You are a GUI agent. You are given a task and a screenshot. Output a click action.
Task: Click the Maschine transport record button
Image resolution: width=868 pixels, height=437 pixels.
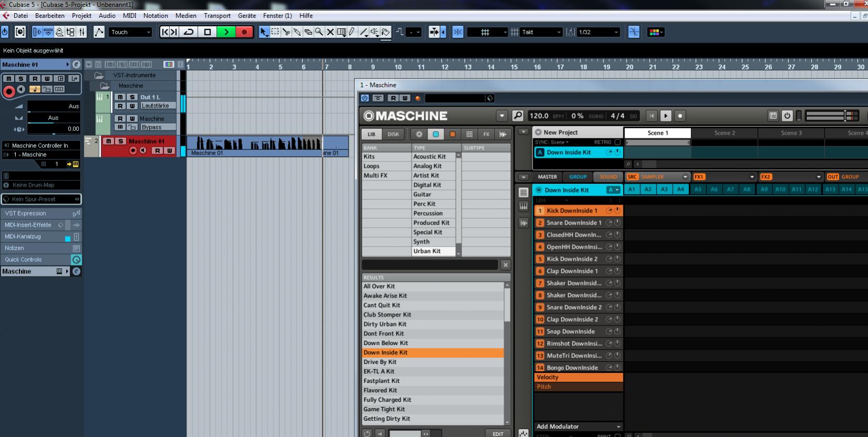click(680, 116)
